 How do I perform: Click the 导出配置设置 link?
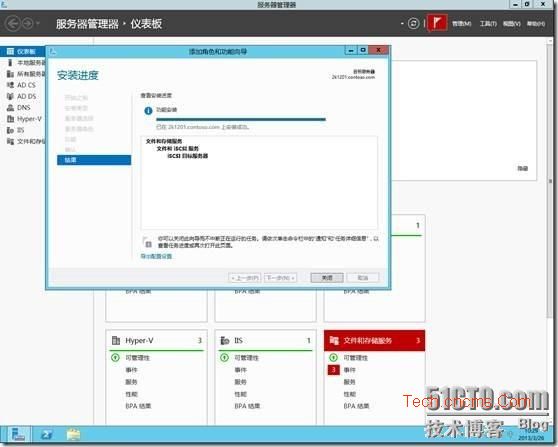pyautogui.click(x=156, y=256)
